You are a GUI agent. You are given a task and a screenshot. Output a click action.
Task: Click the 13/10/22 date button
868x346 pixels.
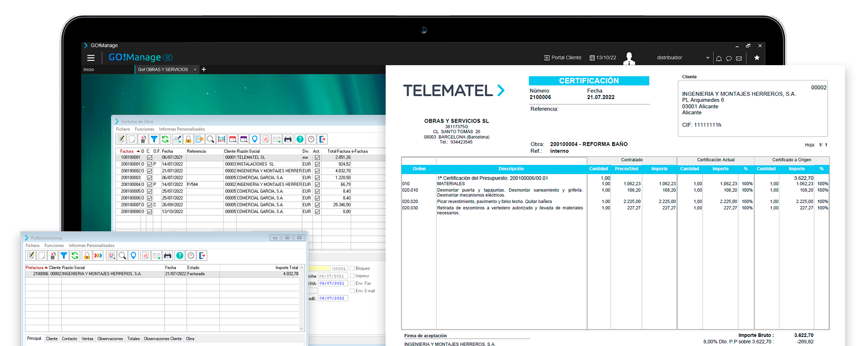pyautogui.click(x=603, y=58)
